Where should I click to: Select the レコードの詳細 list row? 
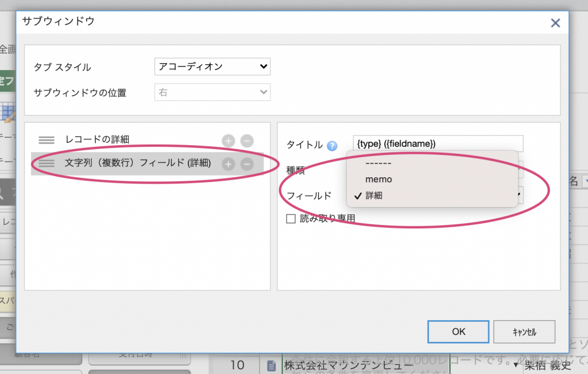coord(147,140)
